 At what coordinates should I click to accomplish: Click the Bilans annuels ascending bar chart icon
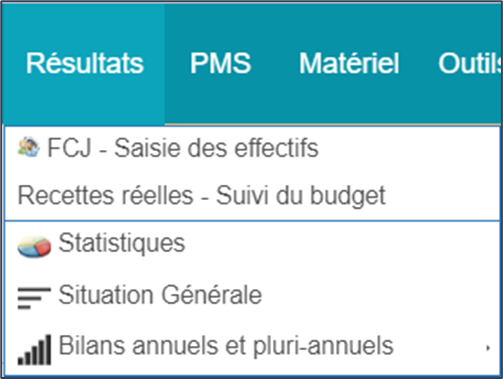pos(34,350)
